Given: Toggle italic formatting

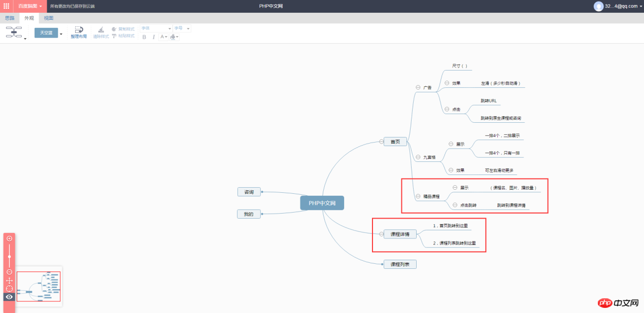Looking at the screenshot, I should click(x=154, y=37).
